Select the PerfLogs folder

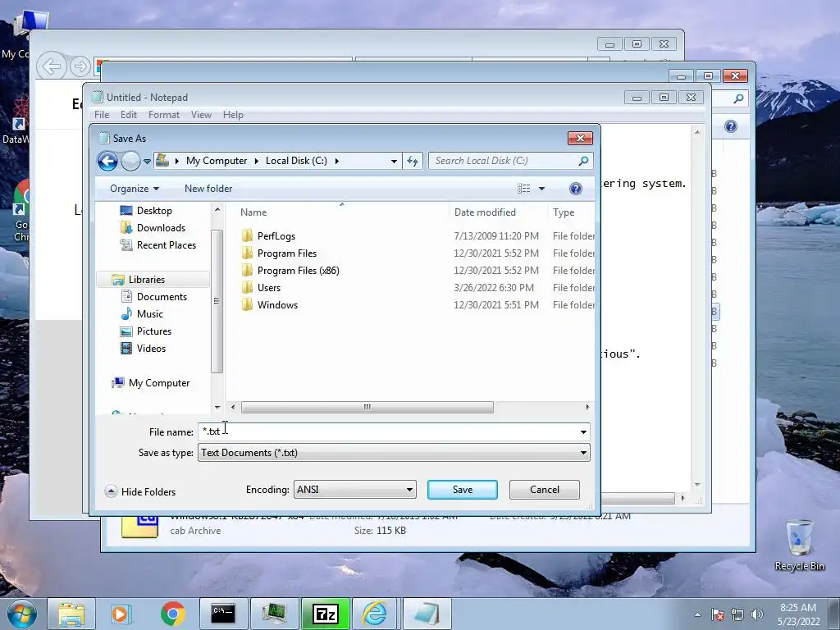276,236
